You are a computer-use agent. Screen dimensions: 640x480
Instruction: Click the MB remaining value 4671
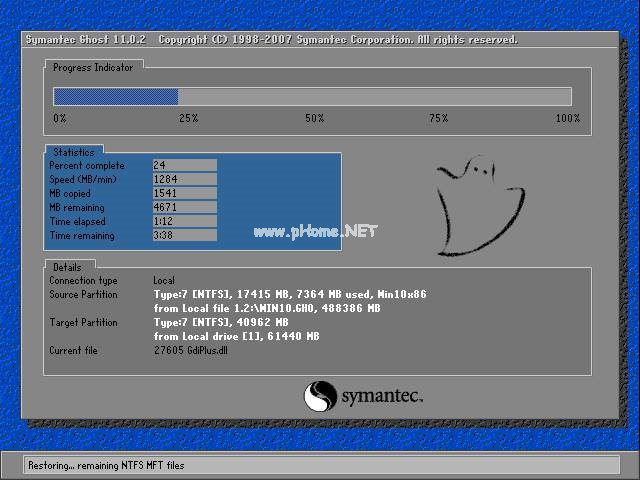(x=184, y=208)
